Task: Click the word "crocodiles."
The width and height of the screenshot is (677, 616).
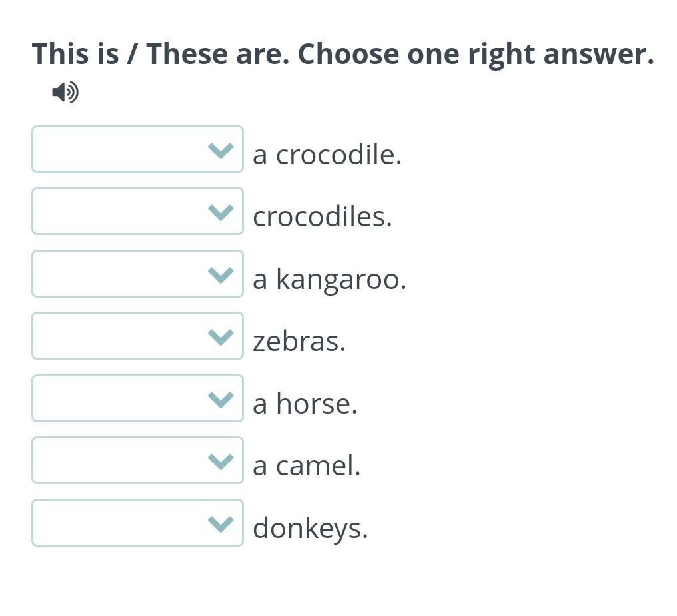Action: 323,217
